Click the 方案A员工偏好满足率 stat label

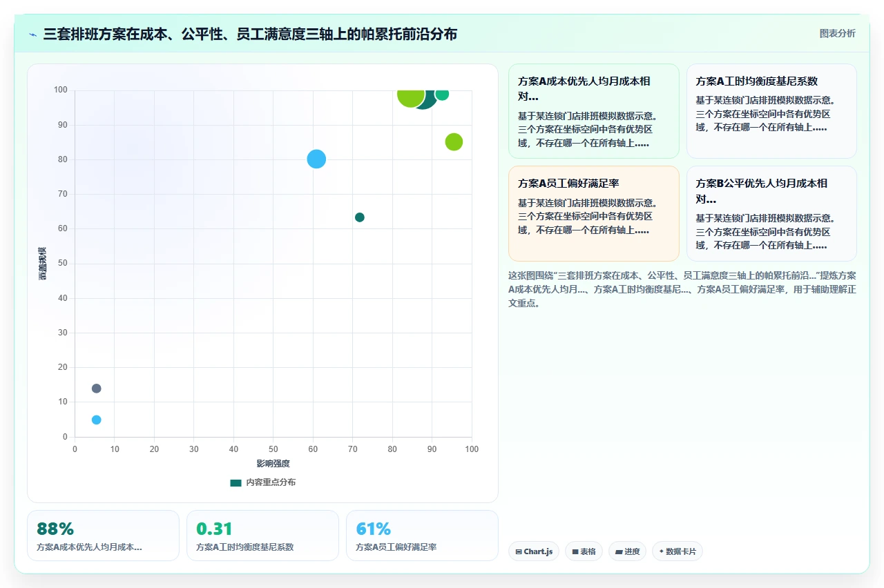pos(396,547)
